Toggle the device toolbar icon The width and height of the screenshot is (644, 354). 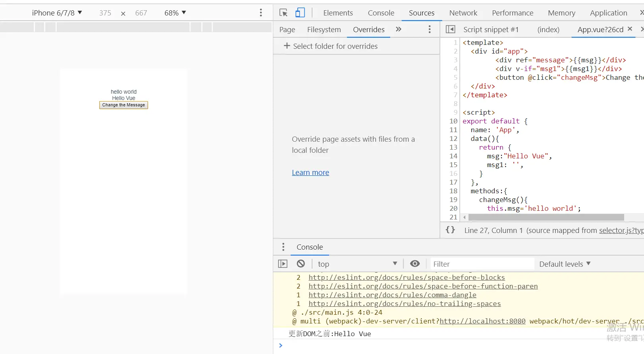click(300, 13)
